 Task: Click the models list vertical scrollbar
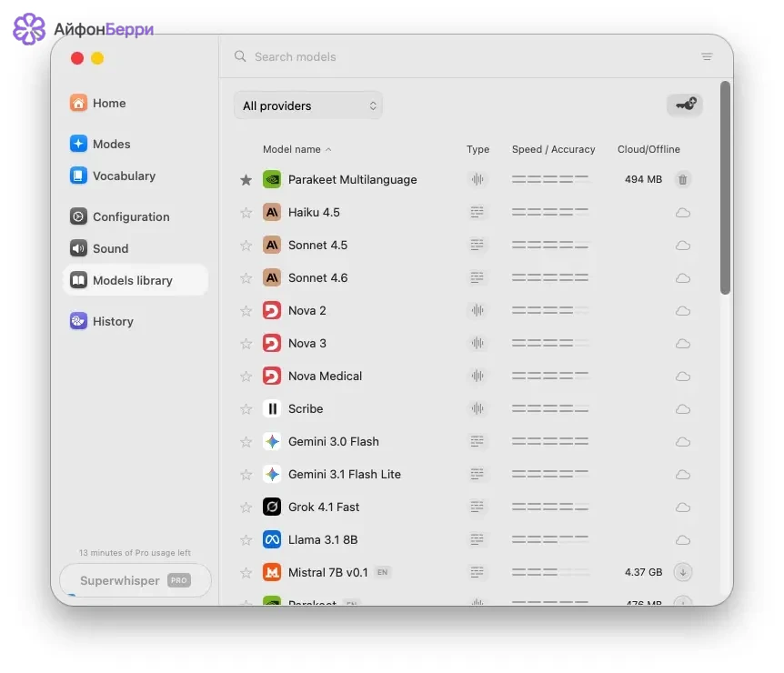725,187
